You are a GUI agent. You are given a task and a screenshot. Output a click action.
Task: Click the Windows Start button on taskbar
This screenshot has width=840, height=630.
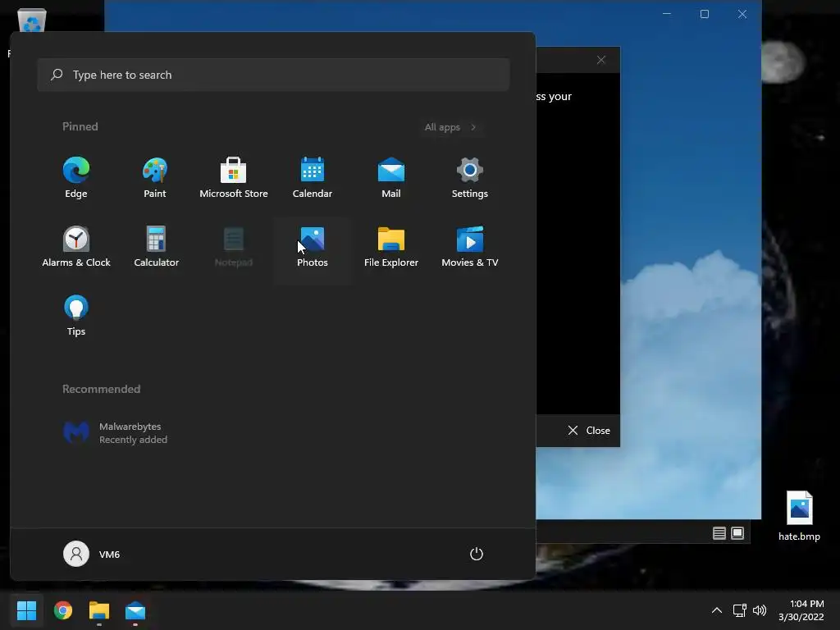click(26, 610)
